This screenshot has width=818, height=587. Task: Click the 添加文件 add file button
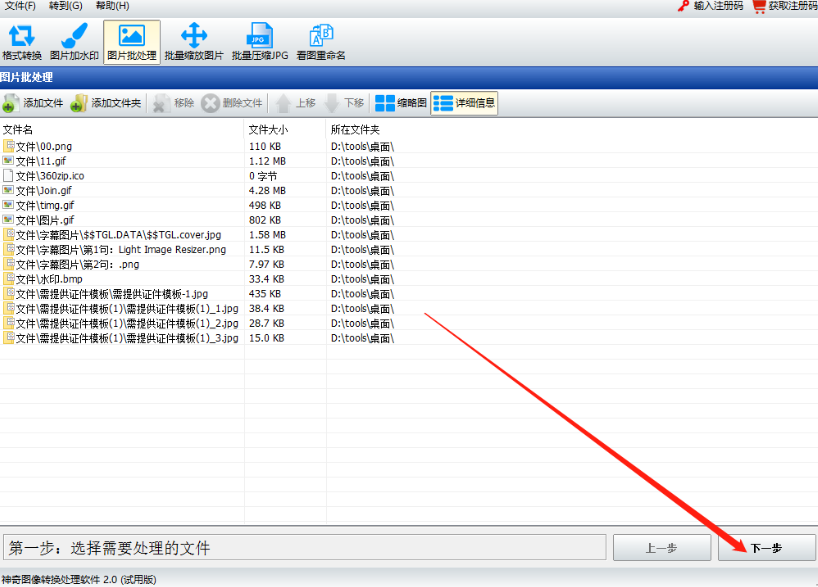[x=33, y=103]
